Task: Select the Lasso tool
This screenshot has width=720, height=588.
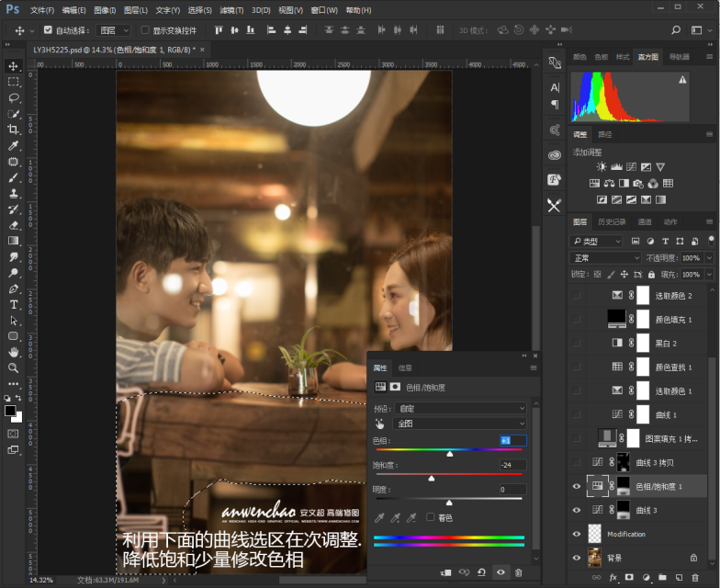Action: click(13, 97)
